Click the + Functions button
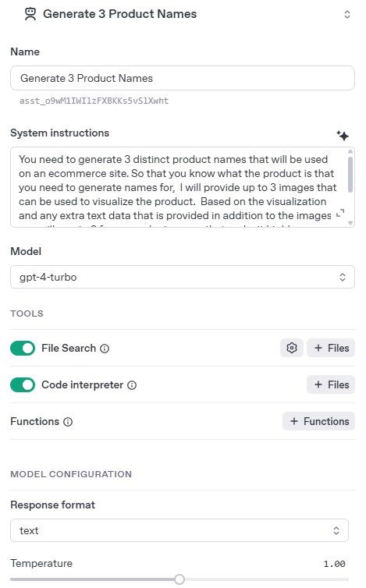366x588 pixels. point(318,421)
